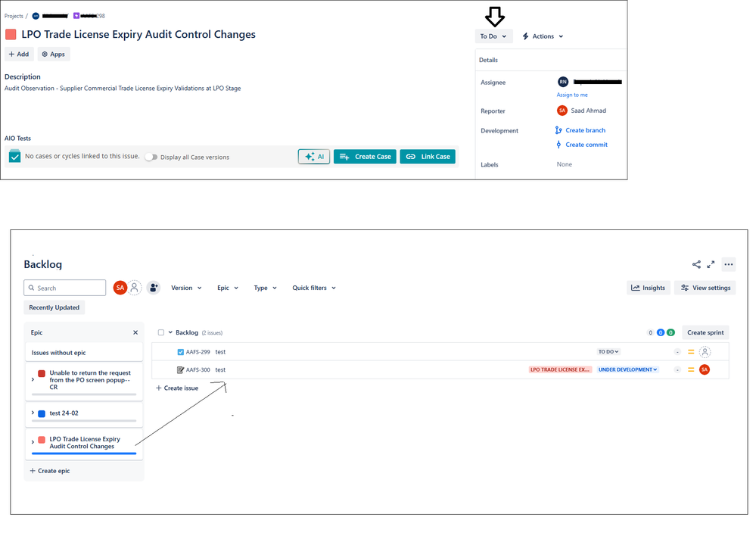Open TO DO status dropdown for AAFS-299
This screenshot has height=536, width=756.
tap(608, 352)
